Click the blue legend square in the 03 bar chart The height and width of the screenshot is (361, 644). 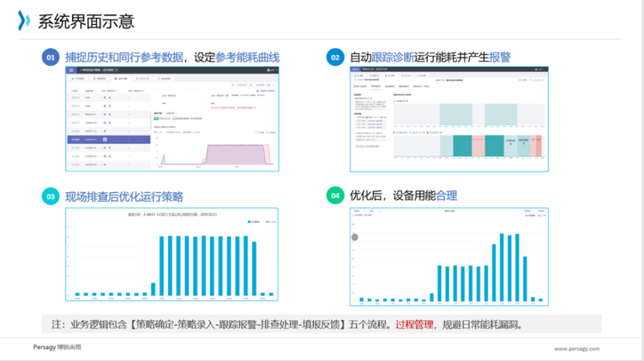pyautogui.click(x=249, y=222)
